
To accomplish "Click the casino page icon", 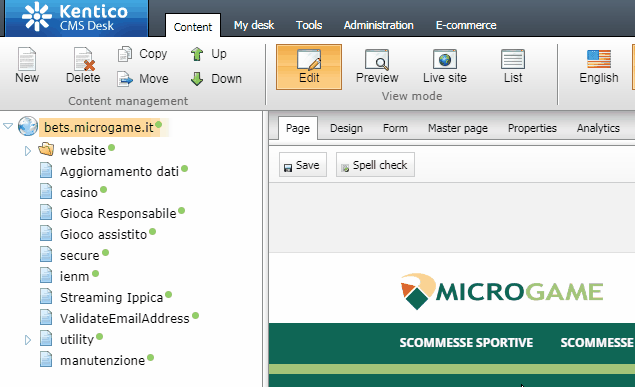I will 46,191.
